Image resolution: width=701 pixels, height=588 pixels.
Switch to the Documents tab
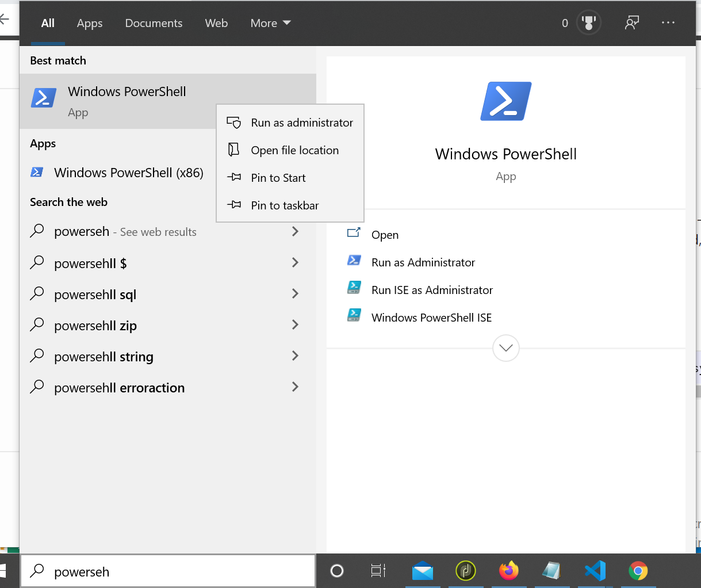(154, 23)
